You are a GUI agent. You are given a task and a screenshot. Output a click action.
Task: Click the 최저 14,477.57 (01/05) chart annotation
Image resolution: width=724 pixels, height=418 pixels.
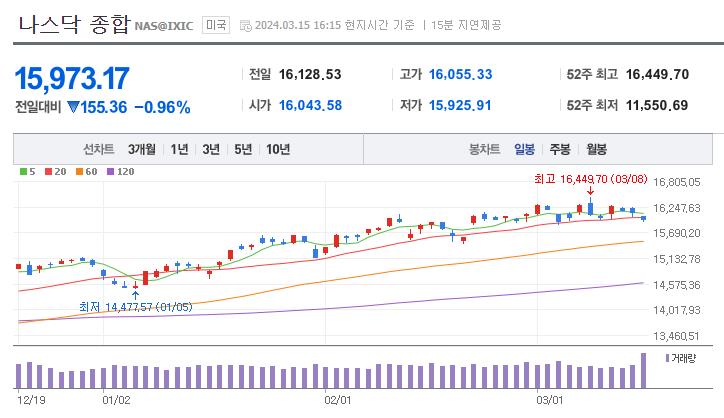point(135,307)
